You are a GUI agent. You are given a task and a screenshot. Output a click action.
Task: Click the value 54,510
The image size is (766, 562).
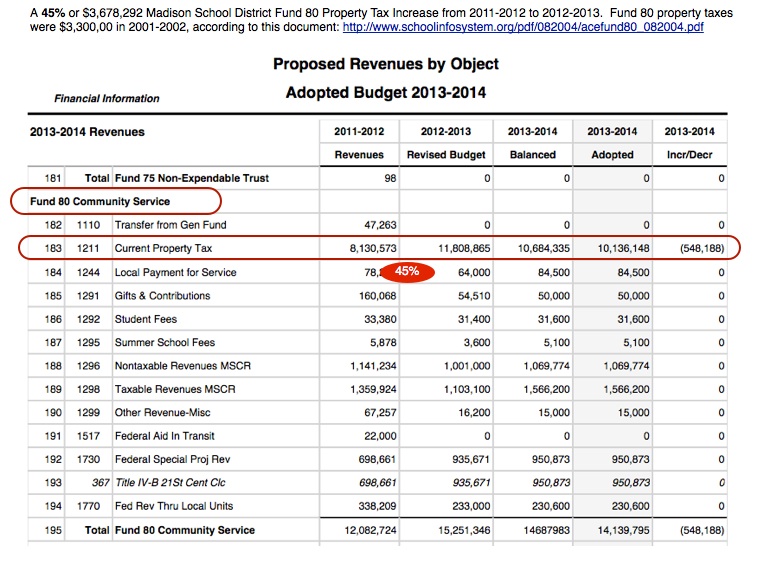click(x=474, y=296)
